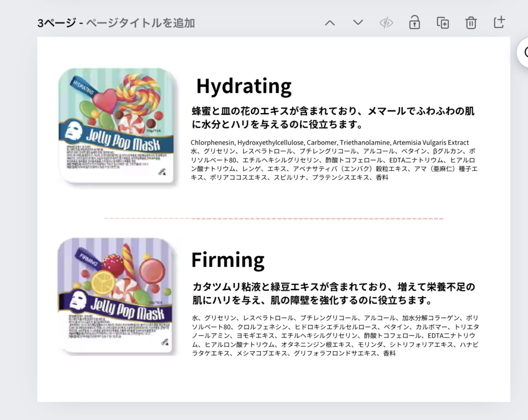Select the Firming heading text

point(228,260)
